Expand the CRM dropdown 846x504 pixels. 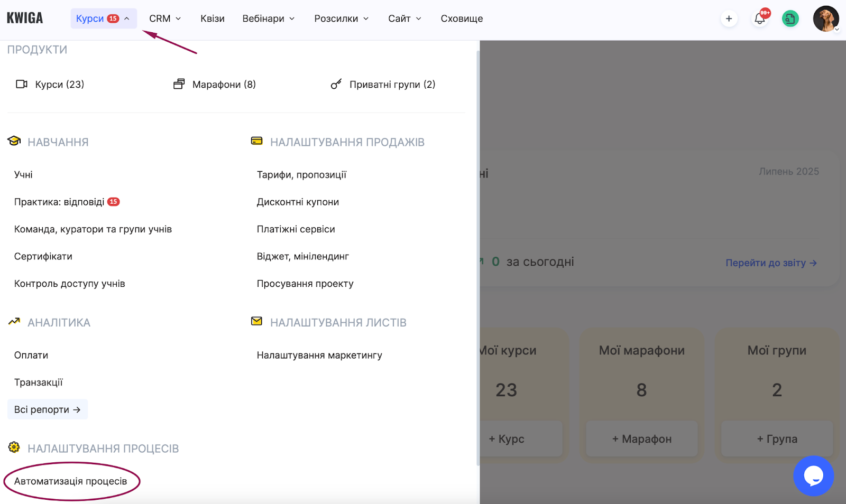[x=165, y=18]
